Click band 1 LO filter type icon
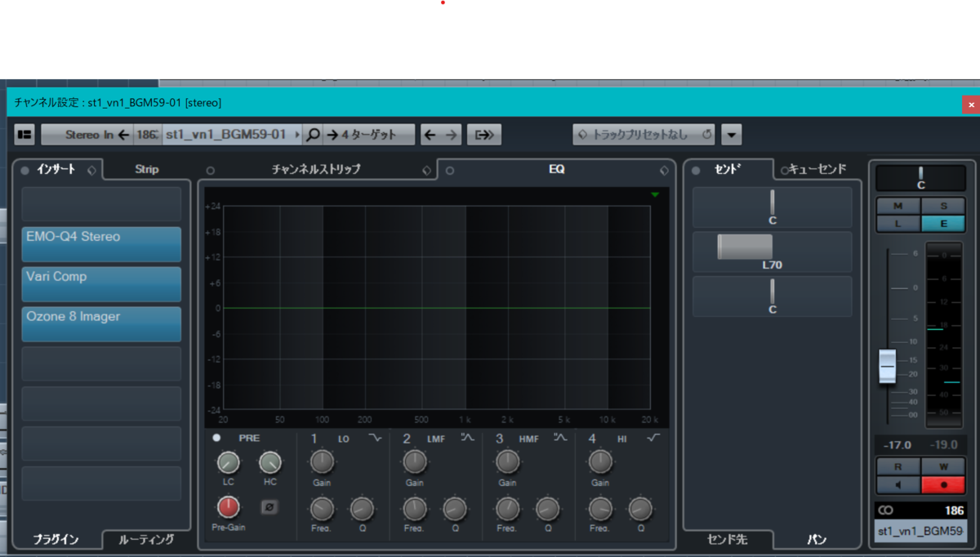The image size is (980, 557). pos(375,439)
